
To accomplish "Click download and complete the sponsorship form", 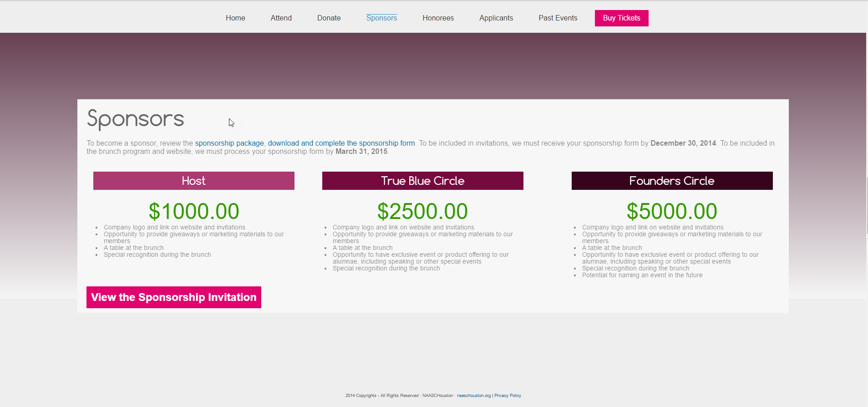I will coord(341,143).
